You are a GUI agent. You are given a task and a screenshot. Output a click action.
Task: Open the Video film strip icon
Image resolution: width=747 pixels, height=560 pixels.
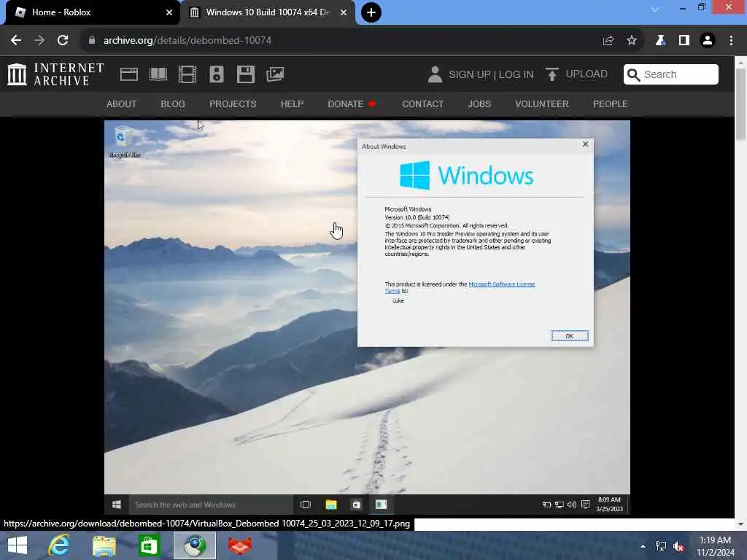pos(187,74)
